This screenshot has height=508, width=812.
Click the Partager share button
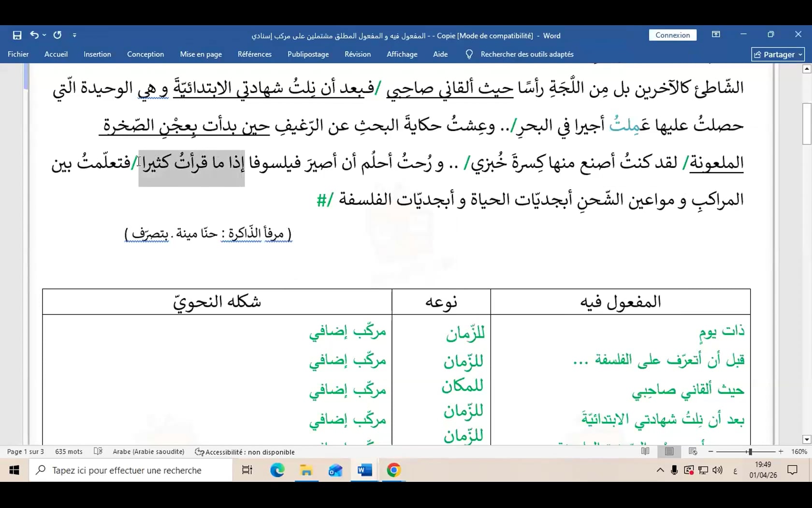click(x=778, y=55)
